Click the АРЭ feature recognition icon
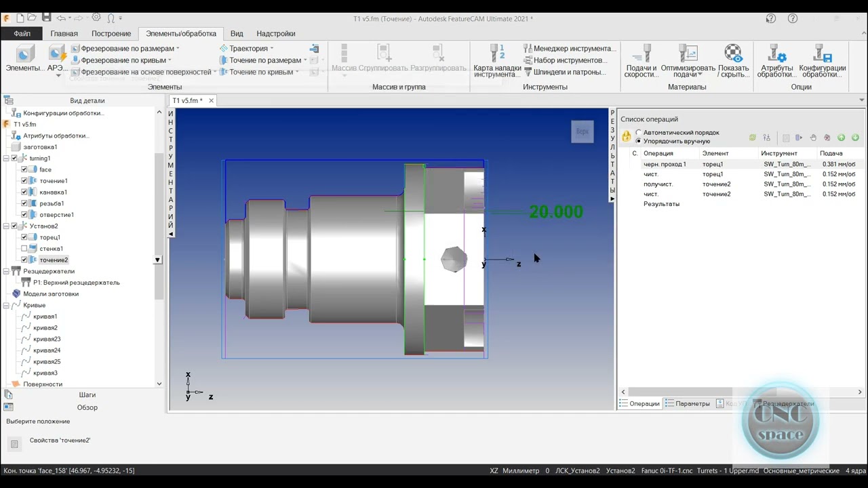The width and height of the screenshot is (868, 488). pos(57,54)
